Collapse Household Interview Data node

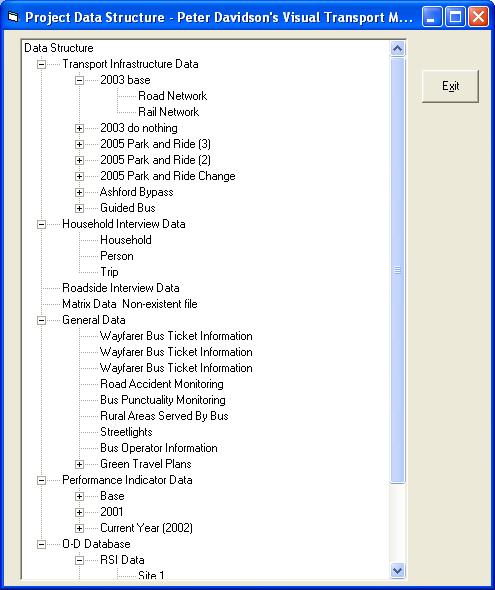pyautogui.click(x=41, y=224)
